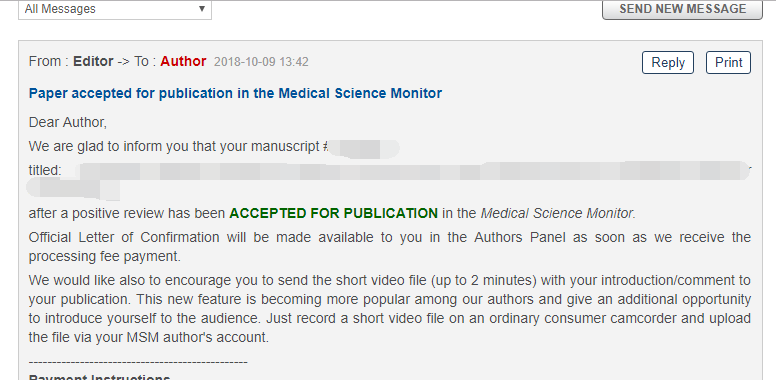
Task: Click the SEND NEW MESSAGE button
Action: (x=682, y=9)
